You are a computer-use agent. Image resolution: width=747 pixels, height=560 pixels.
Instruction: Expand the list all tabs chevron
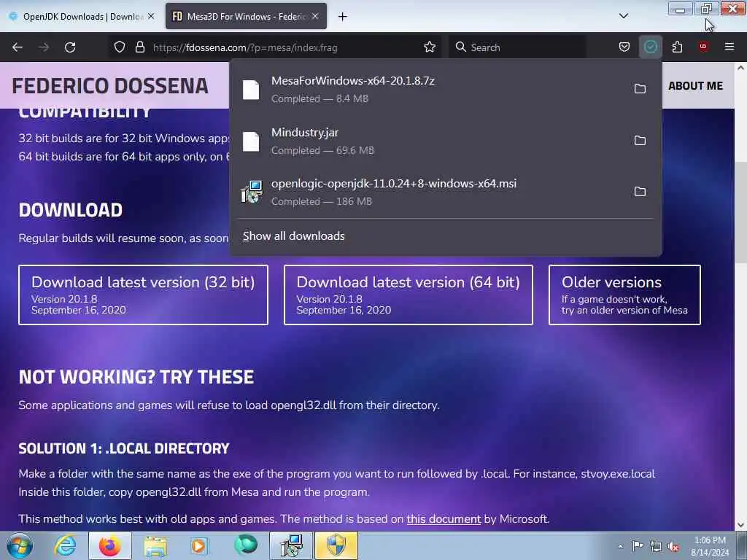click(x=623, y=16)
